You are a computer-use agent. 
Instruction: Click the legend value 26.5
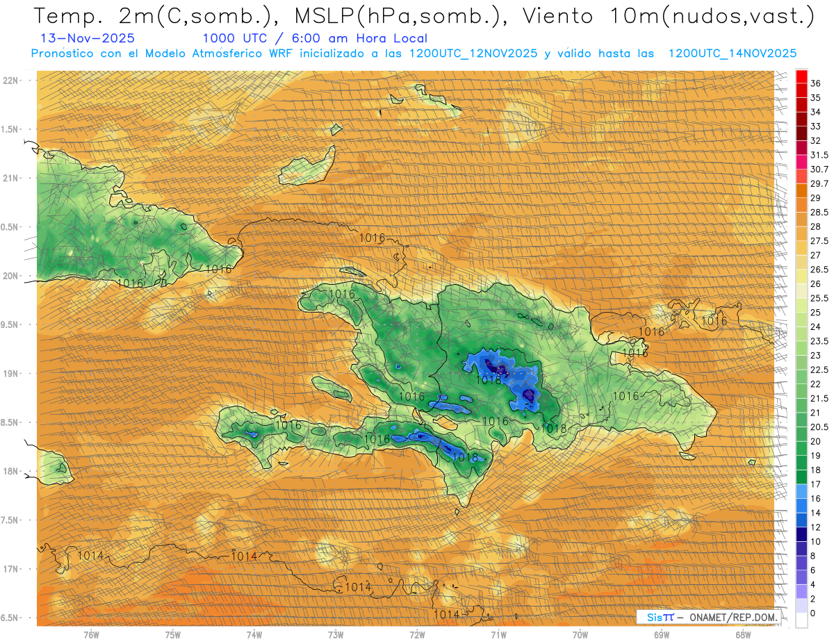(x=819, y=270)
